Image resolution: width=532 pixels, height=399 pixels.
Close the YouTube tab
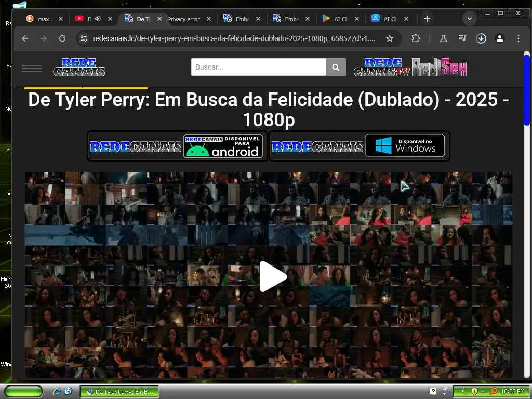point(110,19)
